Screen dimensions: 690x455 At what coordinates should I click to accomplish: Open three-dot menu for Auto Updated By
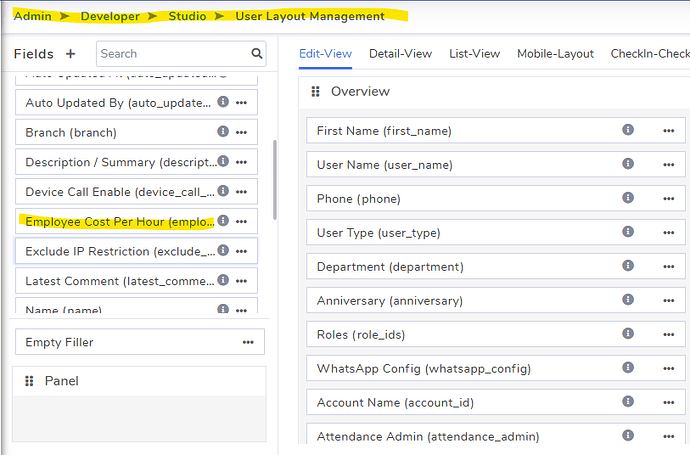point(241,103)
